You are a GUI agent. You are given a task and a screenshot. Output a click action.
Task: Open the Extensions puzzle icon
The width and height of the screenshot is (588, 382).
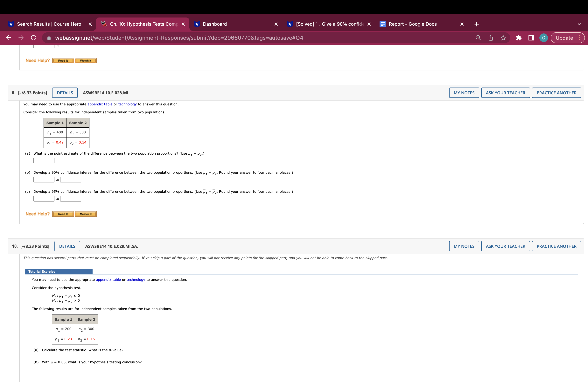[x=519, y=38]
